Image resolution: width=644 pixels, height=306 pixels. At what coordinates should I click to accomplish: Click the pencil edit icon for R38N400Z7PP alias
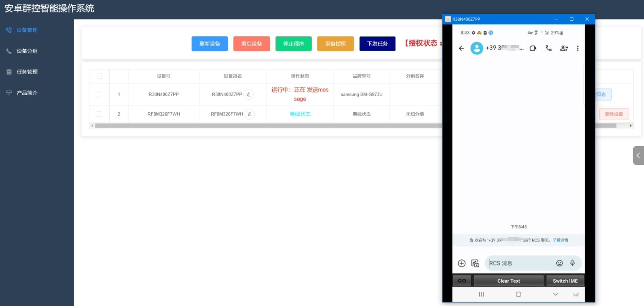pos(248,94)
